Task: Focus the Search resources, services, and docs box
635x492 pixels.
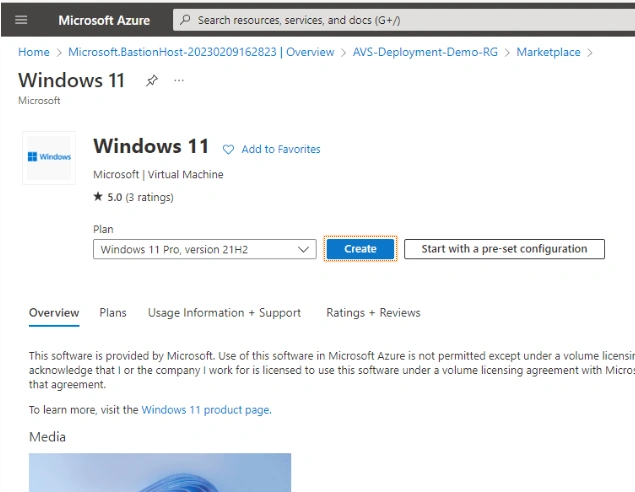Action: 404,20
